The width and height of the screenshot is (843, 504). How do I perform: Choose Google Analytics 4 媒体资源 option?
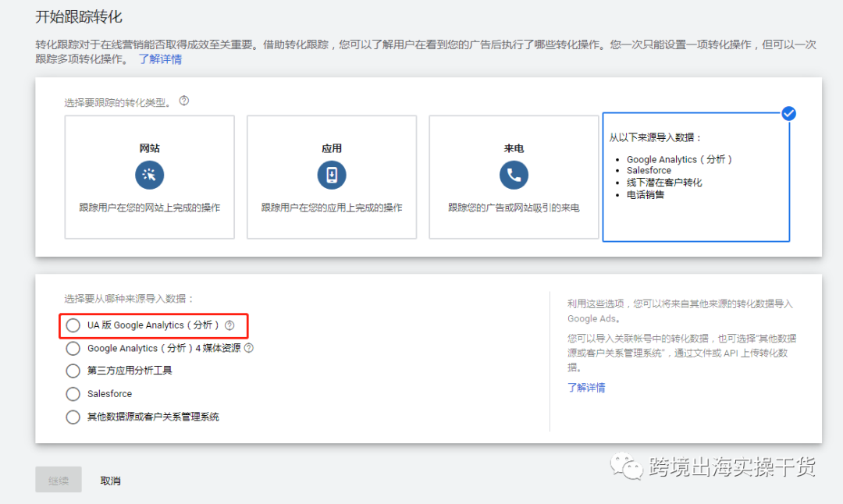click(x=73, y=348)
